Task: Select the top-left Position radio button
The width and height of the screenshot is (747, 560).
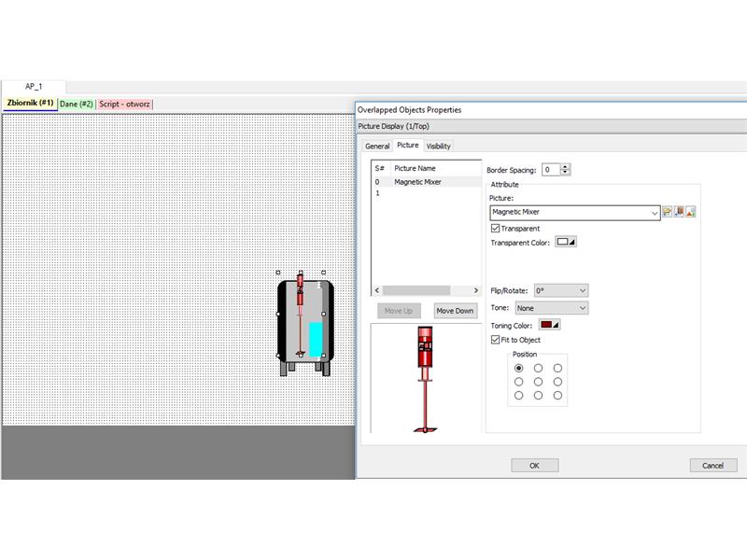Action: tap(519, 368)
